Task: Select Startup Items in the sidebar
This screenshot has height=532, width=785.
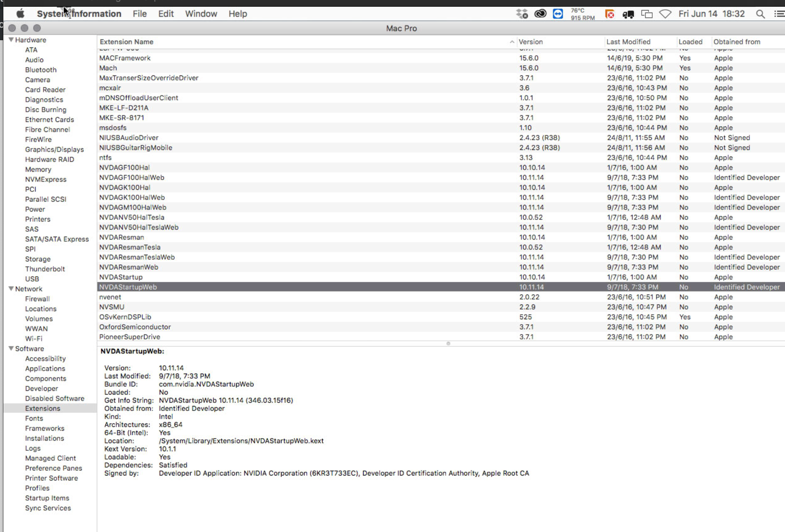Action: (47, 498)
